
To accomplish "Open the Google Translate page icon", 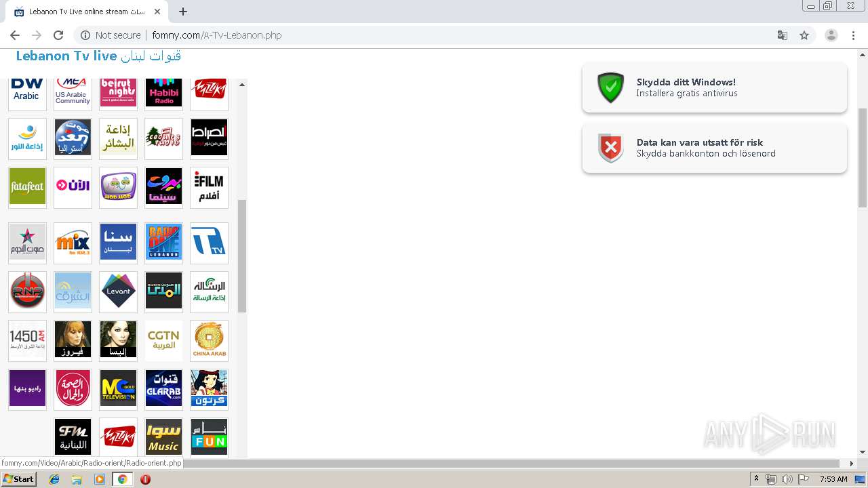I will (x=782, y=35).
